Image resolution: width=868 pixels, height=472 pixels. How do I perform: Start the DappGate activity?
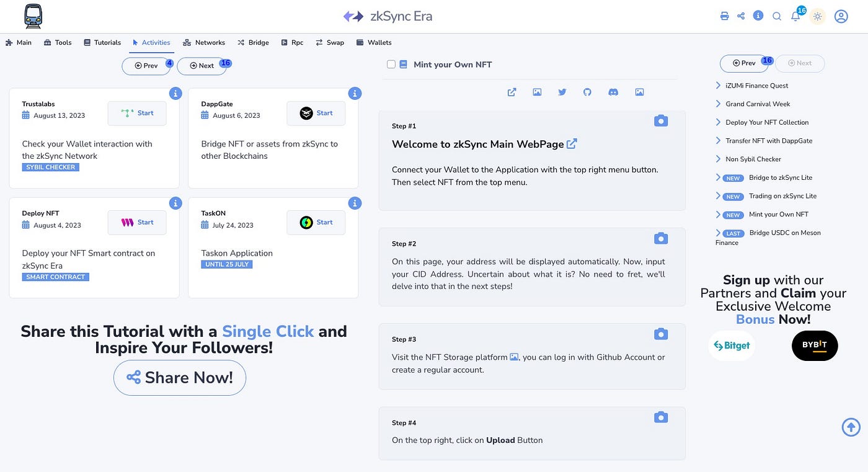point(316,113)
